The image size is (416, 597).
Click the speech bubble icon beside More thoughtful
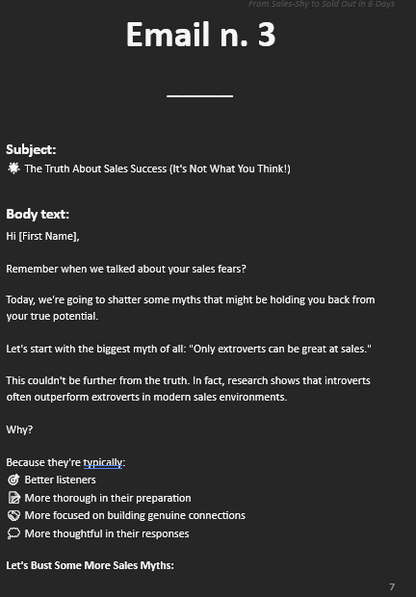[14, 533]
